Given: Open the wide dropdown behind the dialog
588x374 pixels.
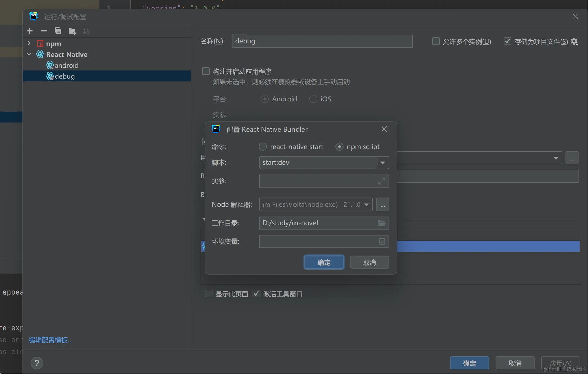Looking at the screenshot, I should pos(556,158).
